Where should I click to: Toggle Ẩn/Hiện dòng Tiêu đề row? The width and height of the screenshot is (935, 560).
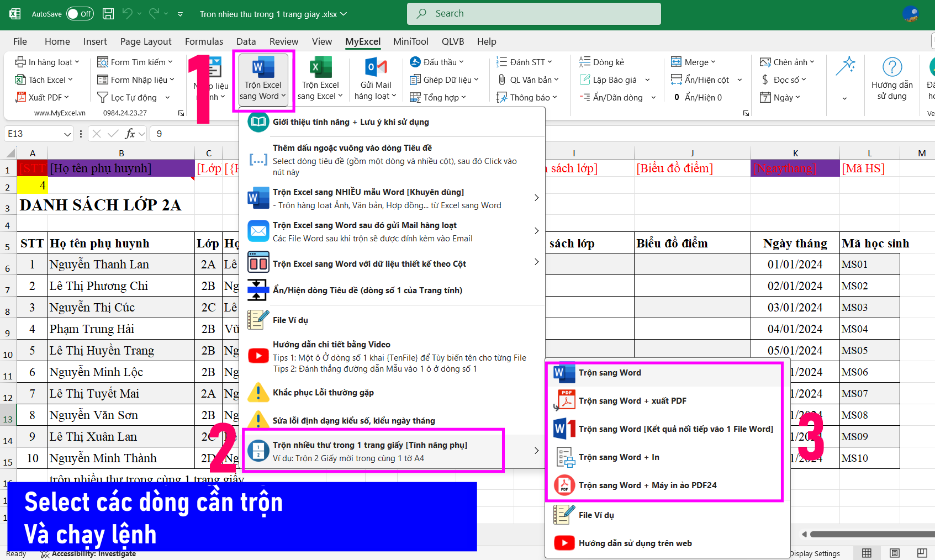click(x=367, y=290)
